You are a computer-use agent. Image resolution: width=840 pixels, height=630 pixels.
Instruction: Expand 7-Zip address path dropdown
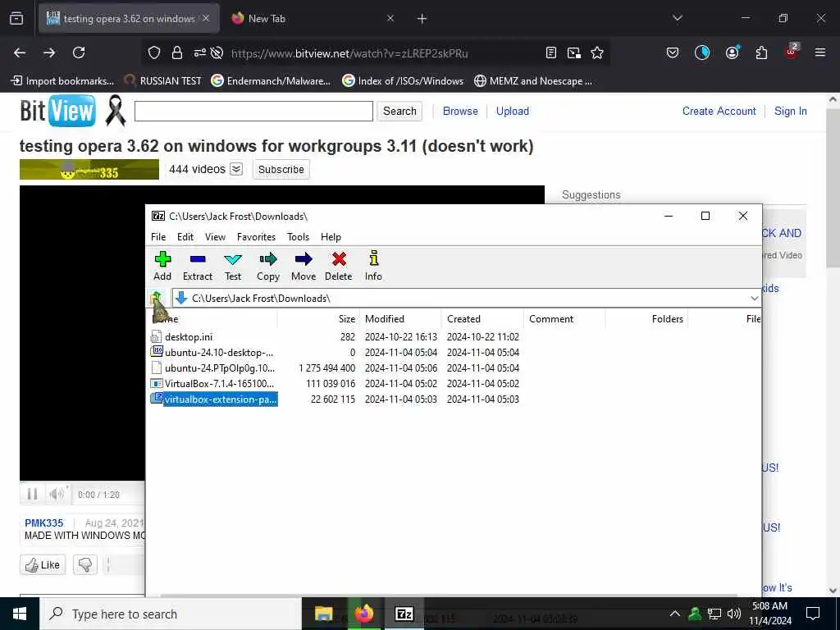pyautogui.click(x=755, y=298)
